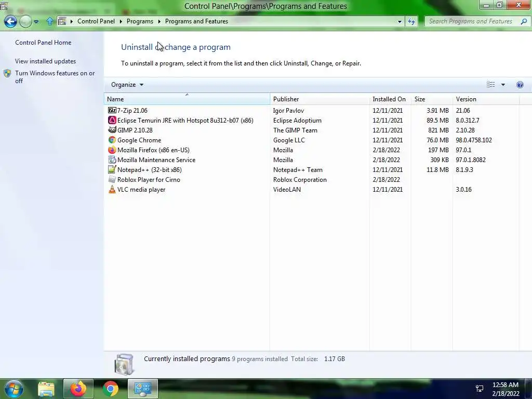Click the Notepad++ list icon

tap(112, 169)
